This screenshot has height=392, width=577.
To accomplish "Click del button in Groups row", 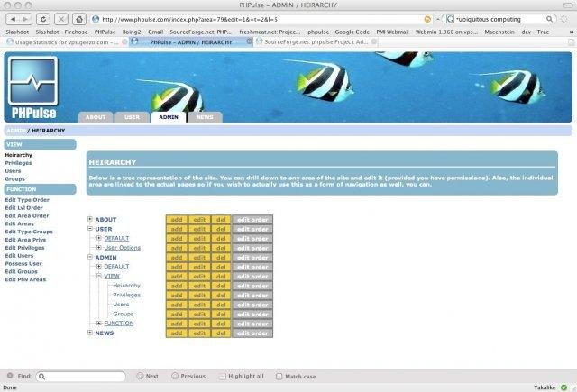I will coord(221,314).
